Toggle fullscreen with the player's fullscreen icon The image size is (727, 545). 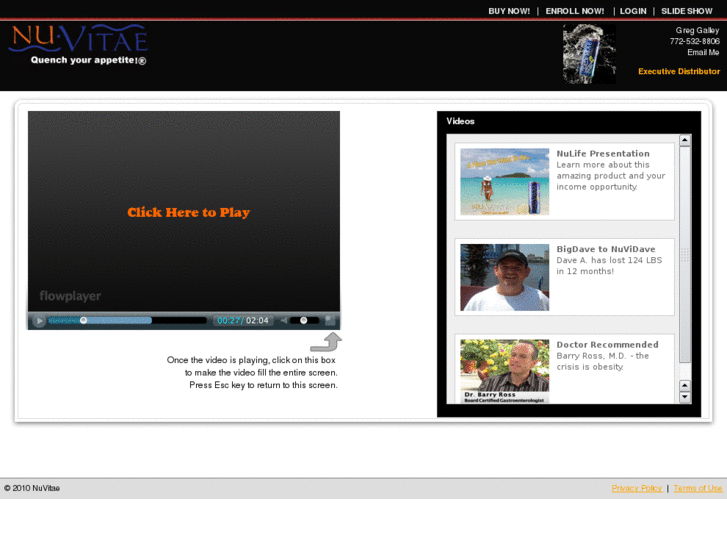pos(330,320)
